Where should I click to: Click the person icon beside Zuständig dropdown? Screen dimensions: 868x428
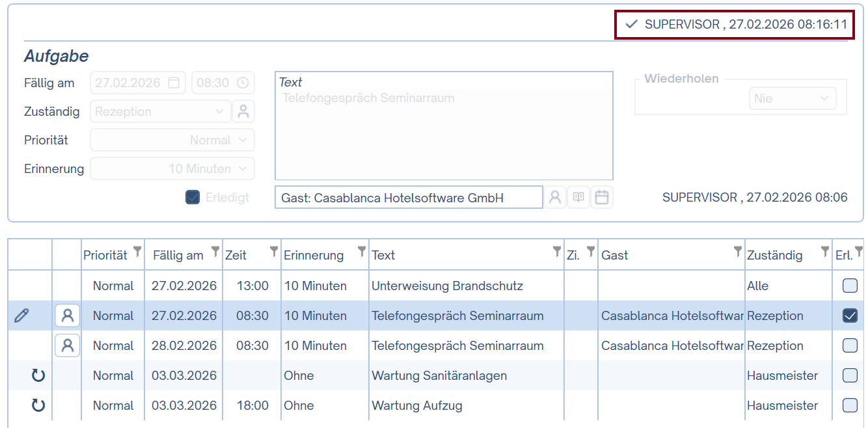click(x=243, y=112)
